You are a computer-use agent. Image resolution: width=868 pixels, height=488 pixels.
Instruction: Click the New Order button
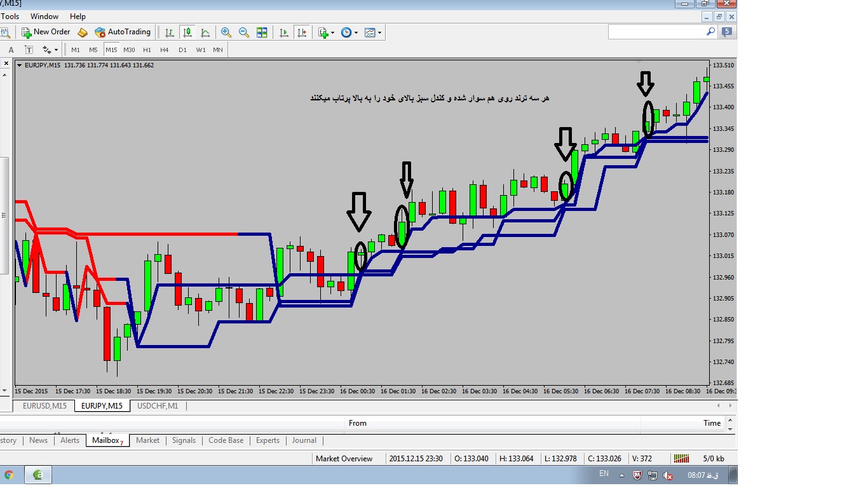[46, 32]
